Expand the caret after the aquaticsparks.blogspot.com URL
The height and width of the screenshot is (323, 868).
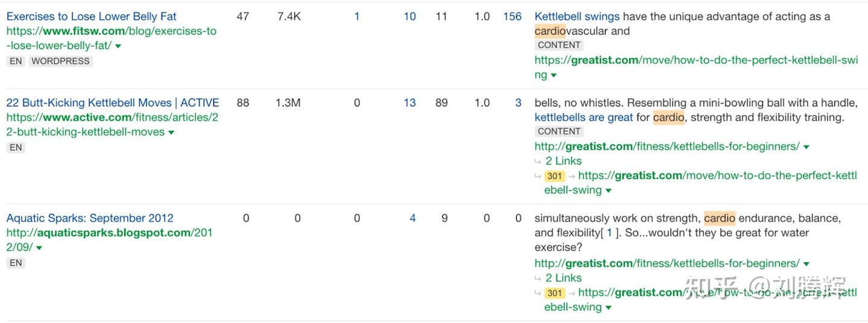pos(39,248)
